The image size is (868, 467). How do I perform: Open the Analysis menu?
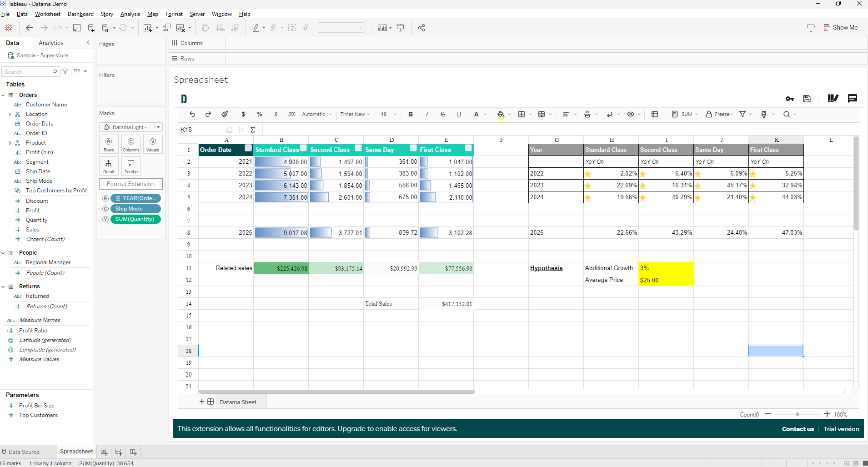(130, 14)
